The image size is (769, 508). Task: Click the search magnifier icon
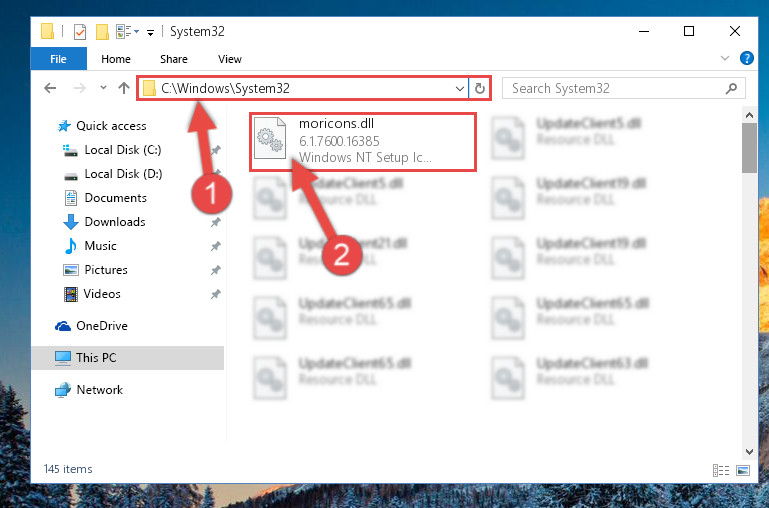[x=731, y=88]
